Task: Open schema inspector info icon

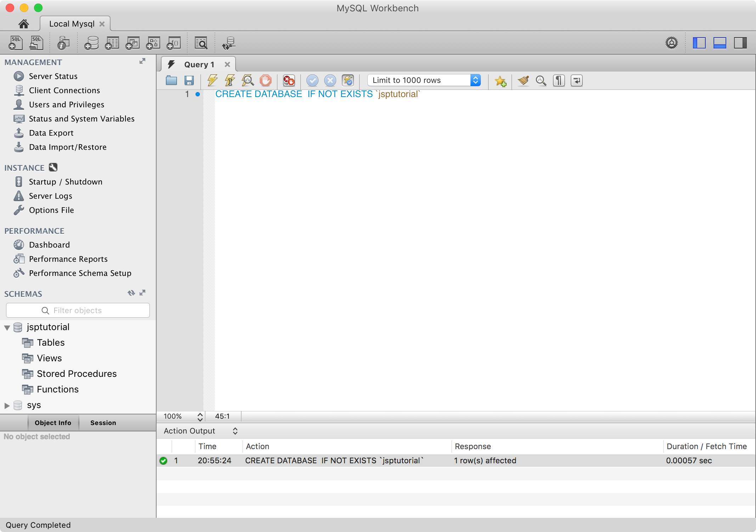Action: 63,43
